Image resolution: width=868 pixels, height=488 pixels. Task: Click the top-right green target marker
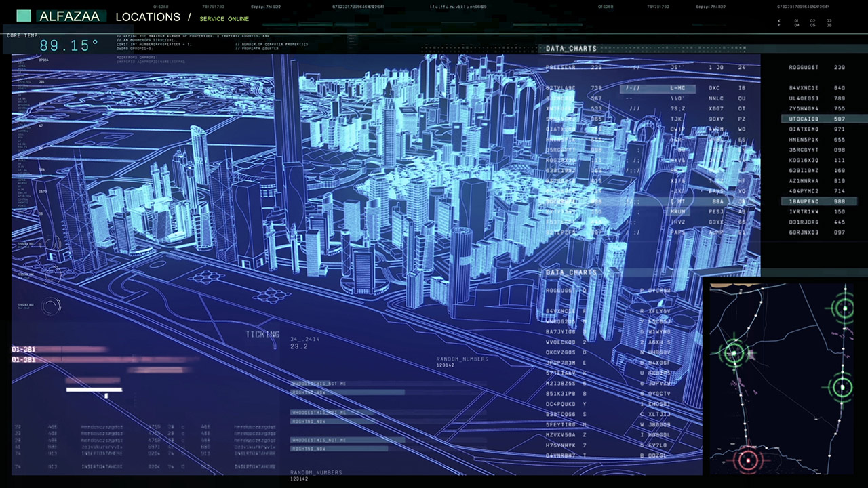844,308
